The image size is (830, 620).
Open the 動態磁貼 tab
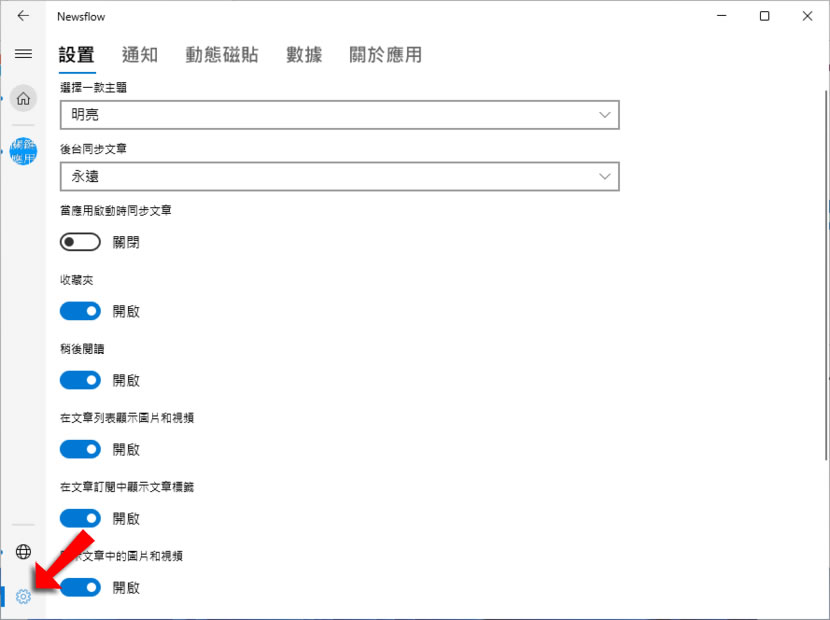tap(222, 55)
